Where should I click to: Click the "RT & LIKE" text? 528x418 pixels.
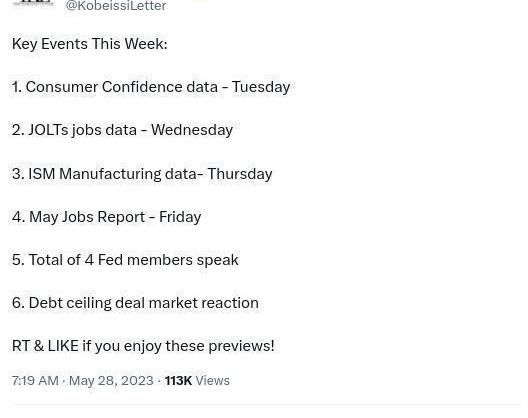45,346
